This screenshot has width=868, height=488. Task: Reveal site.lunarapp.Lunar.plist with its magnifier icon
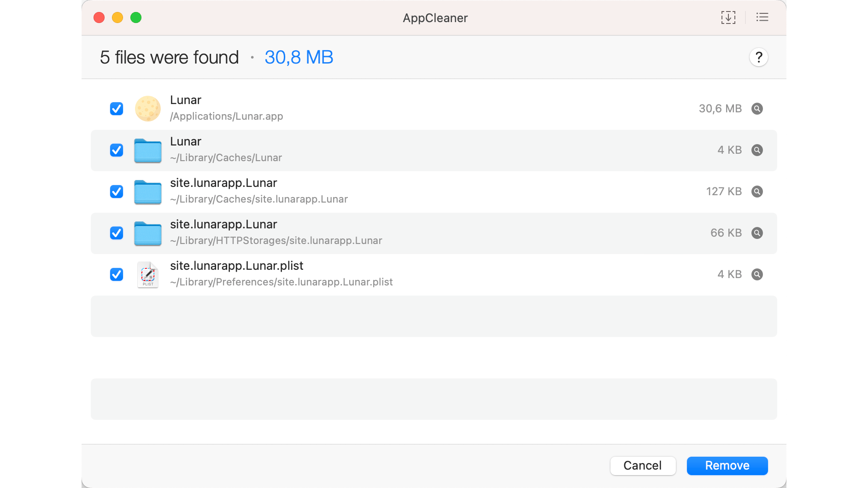(757, 274)
